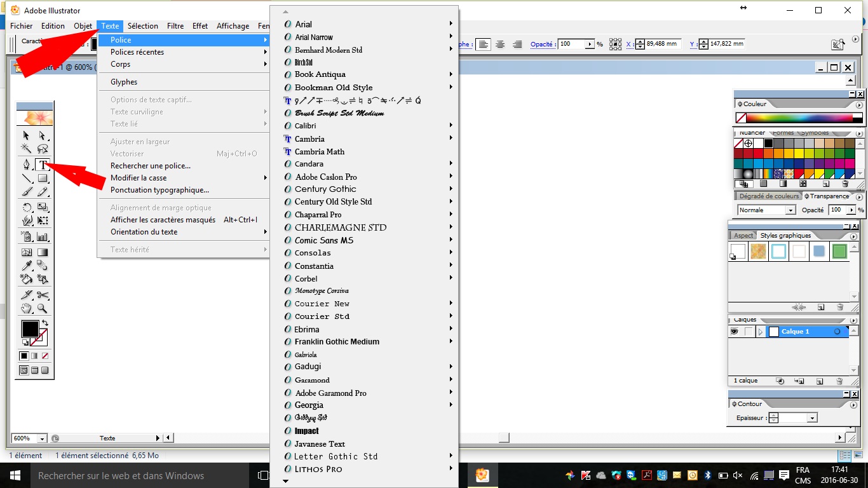Align text left in control bar
This screenshot has width=868, height=488.
tap(484, 44)
